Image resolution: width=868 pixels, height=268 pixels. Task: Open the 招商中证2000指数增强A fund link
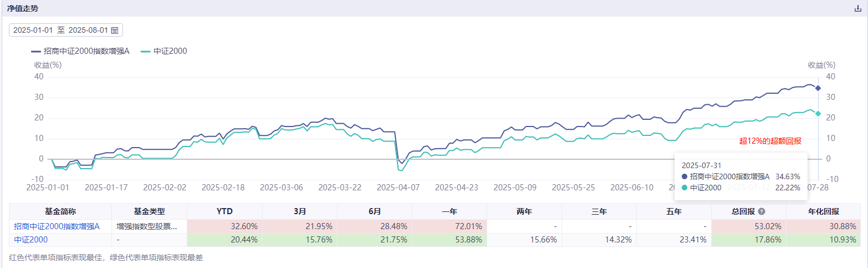57,226
